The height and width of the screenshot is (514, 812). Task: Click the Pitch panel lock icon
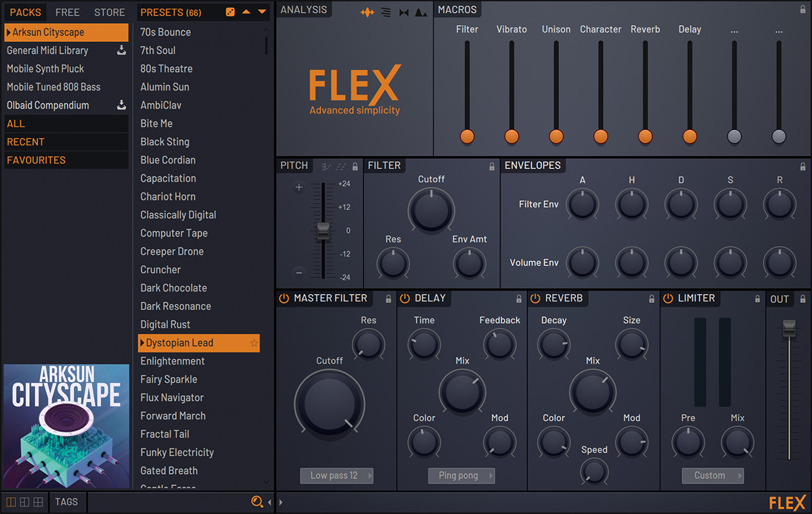click(355, 166)
